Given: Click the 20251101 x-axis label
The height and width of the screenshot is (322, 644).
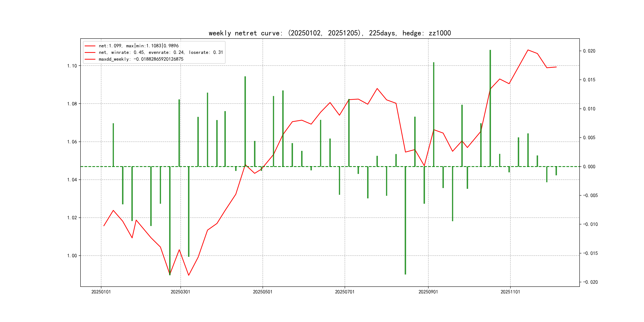Looking at the screenshot, I should [510, 292].
